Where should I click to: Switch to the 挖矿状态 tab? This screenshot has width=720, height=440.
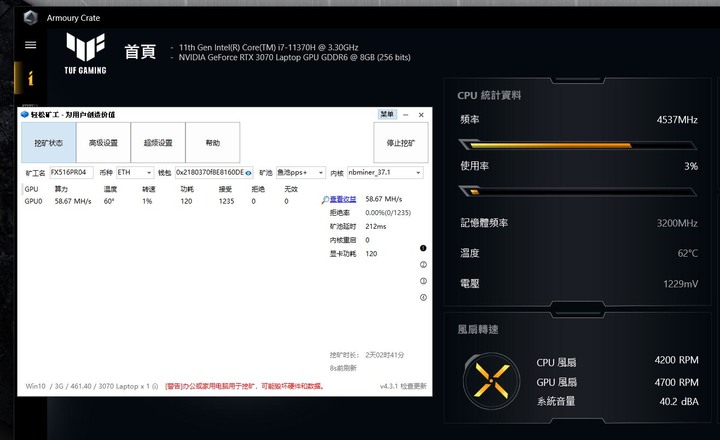tap(49, 142)
